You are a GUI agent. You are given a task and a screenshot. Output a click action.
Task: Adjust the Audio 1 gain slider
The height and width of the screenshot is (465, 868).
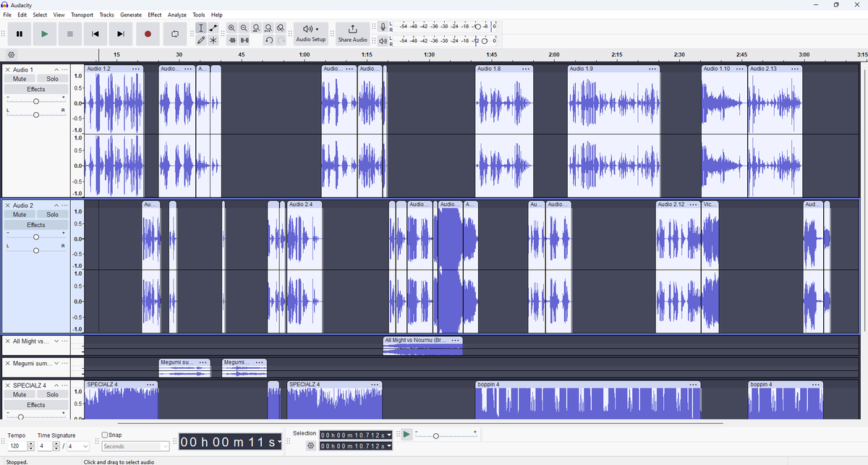(x=36, y=101)
